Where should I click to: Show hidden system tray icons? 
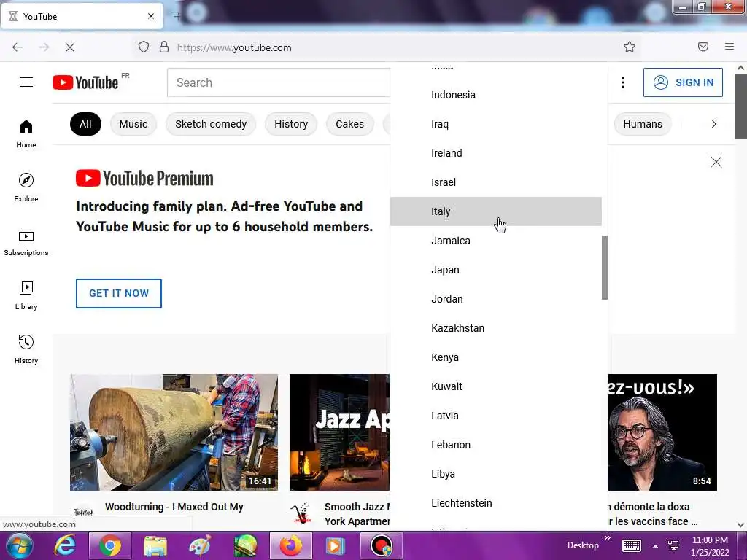(656, 546)
